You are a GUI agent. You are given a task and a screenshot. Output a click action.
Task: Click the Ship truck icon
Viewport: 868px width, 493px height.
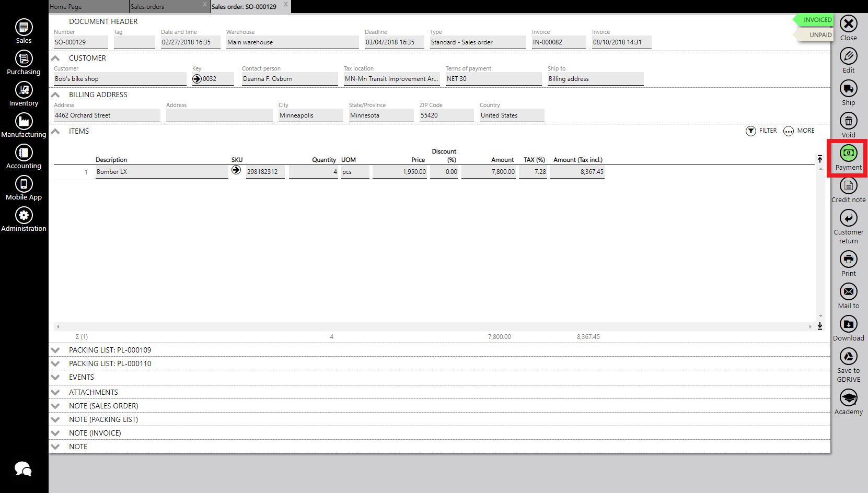point(848,89)
